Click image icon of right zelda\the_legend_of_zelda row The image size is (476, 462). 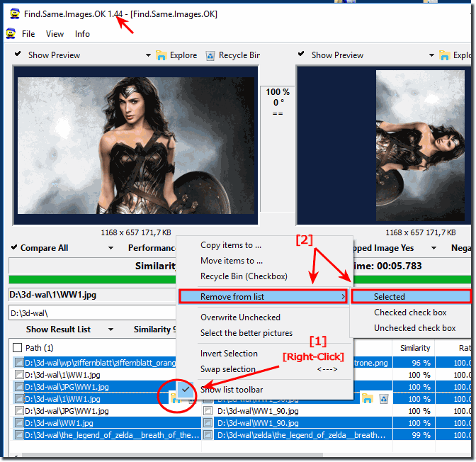tap(208, 434)
